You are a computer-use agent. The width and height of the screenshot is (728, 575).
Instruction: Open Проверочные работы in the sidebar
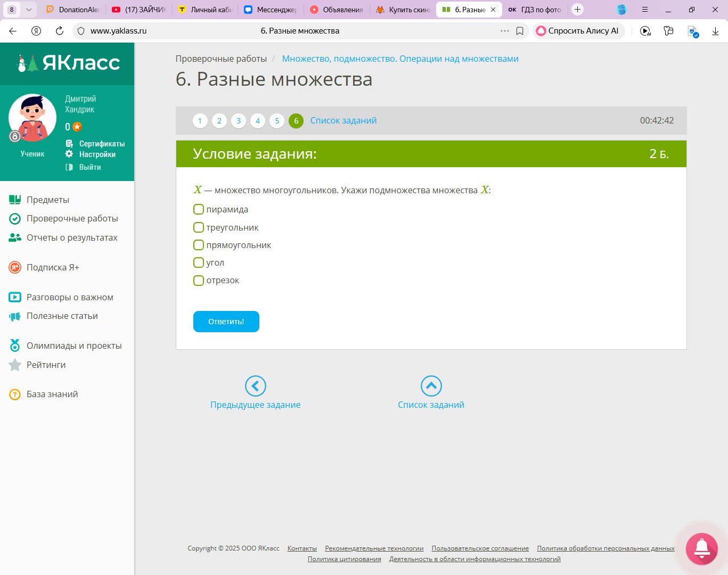click(72, 218)
